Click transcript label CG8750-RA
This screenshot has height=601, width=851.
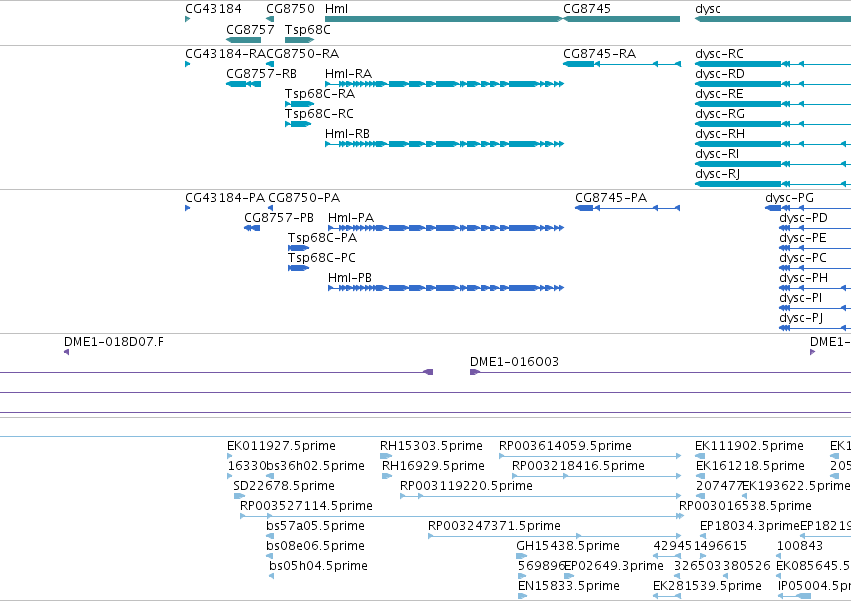coord(303,54)
